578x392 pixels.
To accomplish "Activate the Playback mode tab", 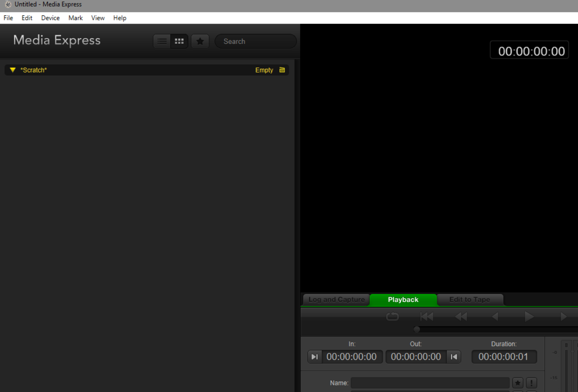I will [402, 299].
